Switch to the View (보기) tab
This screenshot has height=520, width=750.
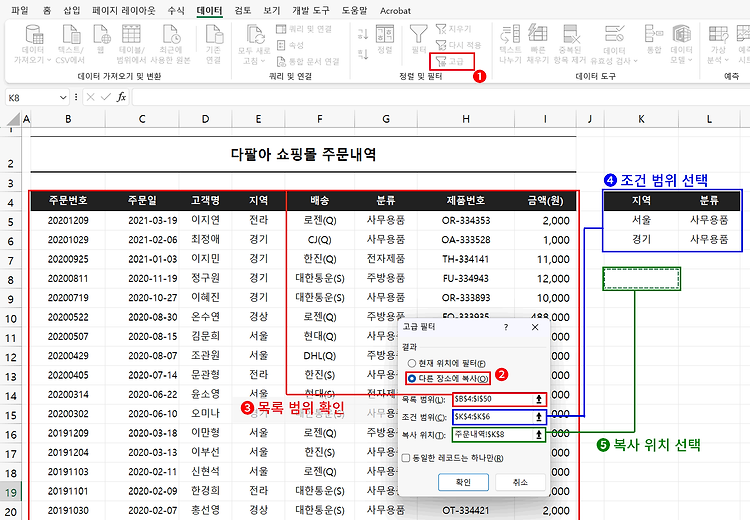coord(272,10)
